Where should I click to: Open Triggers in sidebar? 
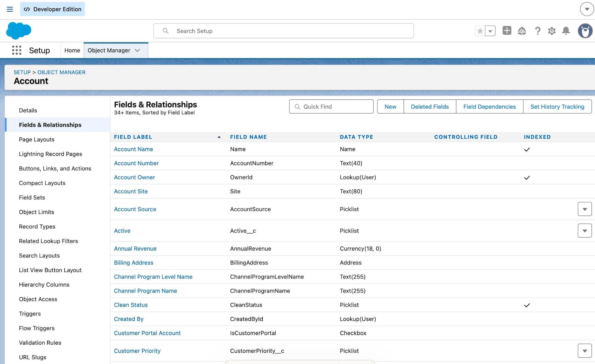point(30,314)
